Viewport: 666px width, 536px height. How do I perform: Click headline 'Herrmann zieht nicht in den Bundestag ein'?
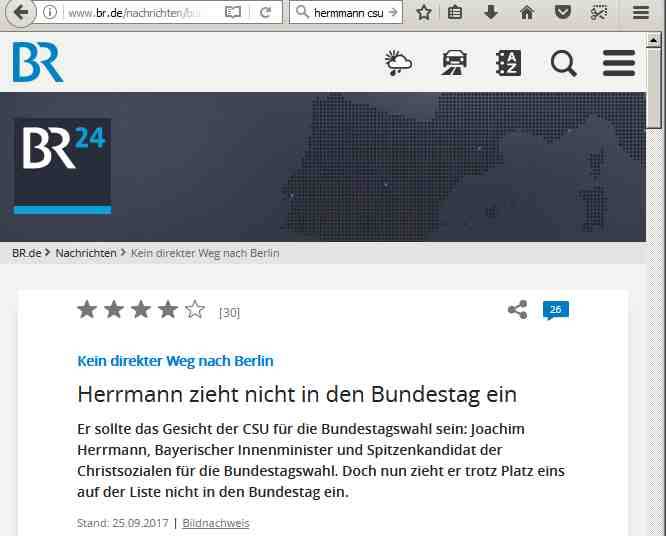(297, 394)
